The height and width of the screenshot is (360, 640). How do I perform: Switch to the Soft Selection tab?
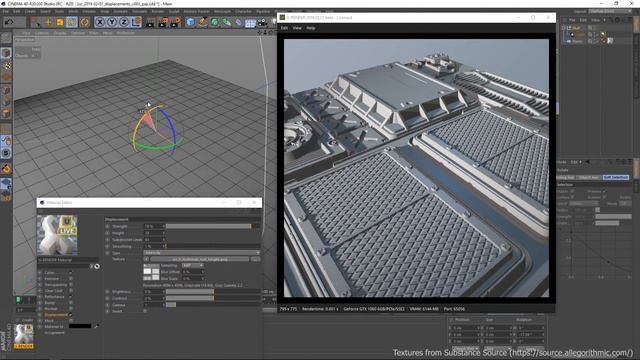point(616,178)
